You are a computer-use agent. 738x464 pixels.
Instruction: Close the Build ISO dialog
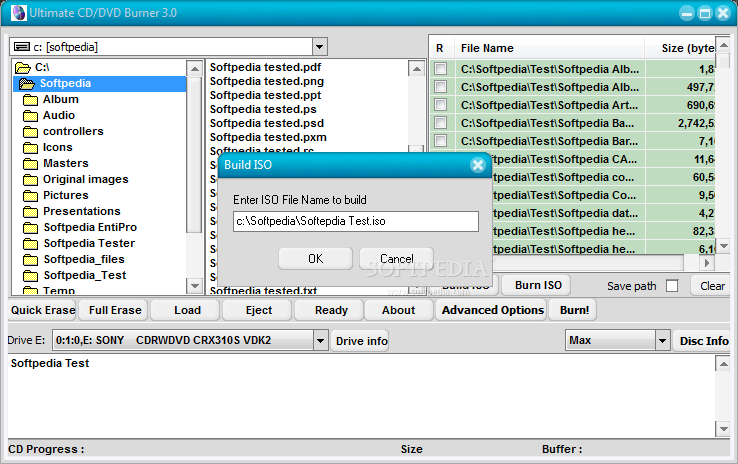point(478,165)
